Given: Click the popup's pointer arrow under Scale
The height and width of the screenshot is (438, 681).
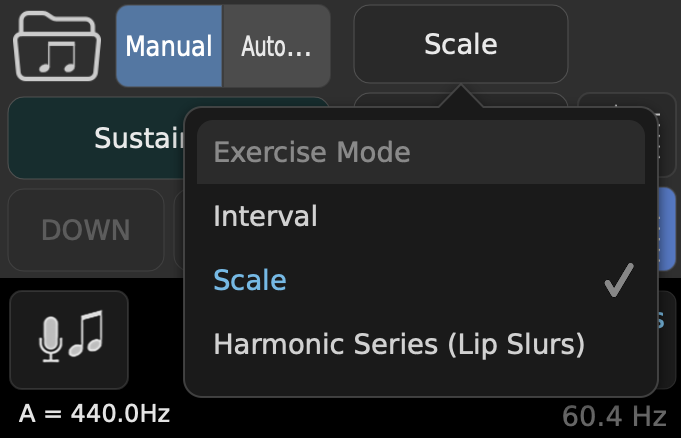Looking at the screenshot, I should click(x=461, y=96).
